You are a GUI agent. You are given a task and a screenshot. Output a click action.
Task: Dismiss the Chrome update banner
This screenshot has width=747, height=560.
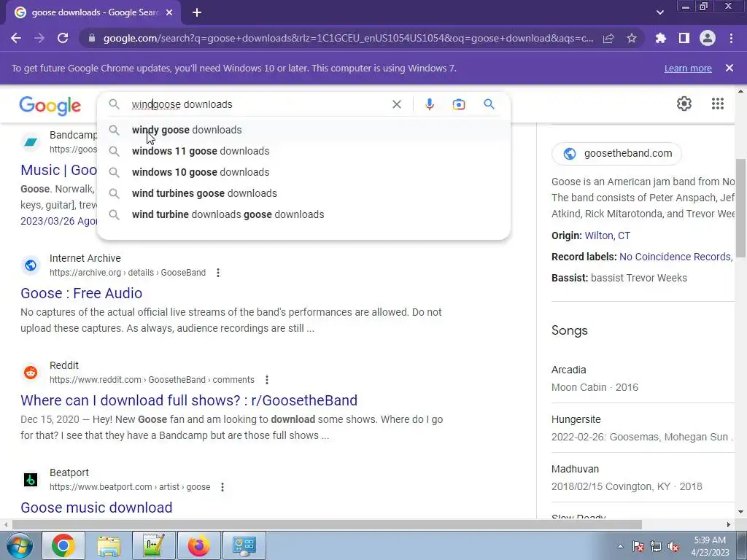point(729,68)
